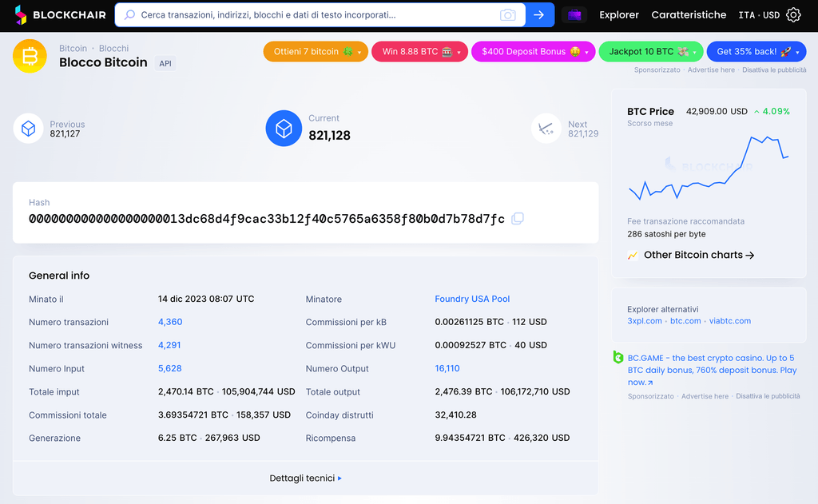Open Numero Output value 16,110
This screenshot has width=818, height=504.
[x=447, y=368]
